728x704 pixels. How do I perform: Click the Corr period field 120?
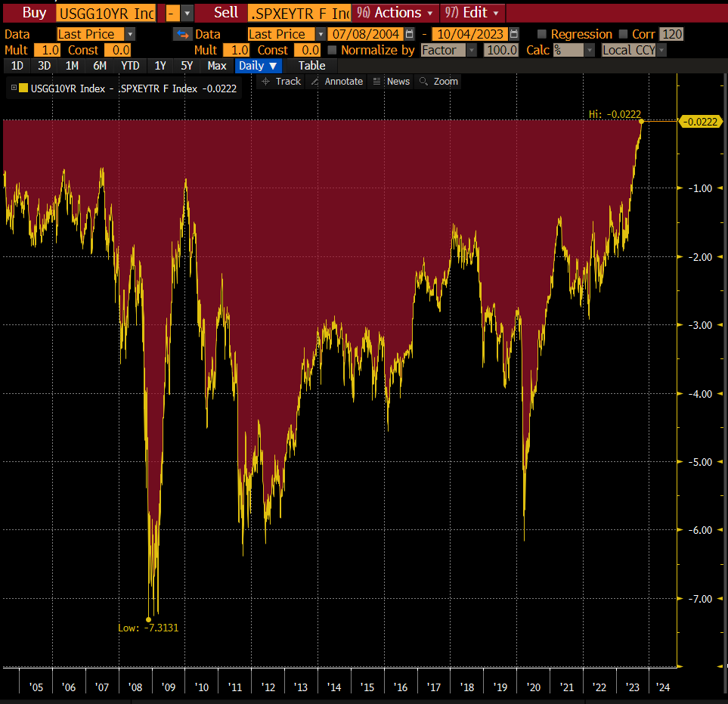click(x=671, y=34)
